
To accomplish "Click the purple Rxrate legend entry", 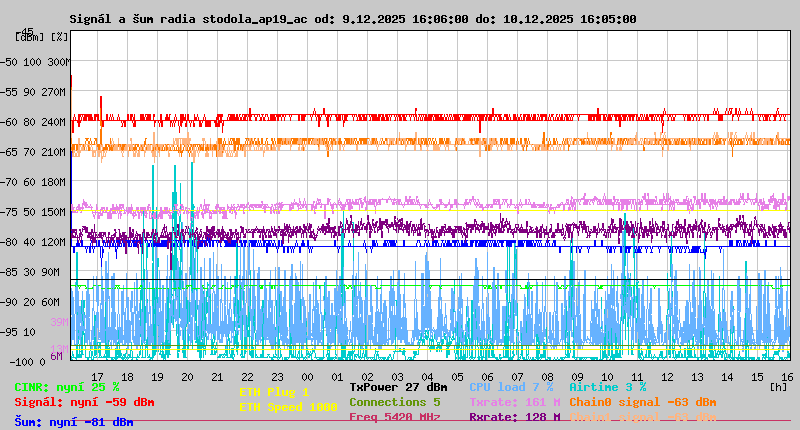I will [514, 417].
